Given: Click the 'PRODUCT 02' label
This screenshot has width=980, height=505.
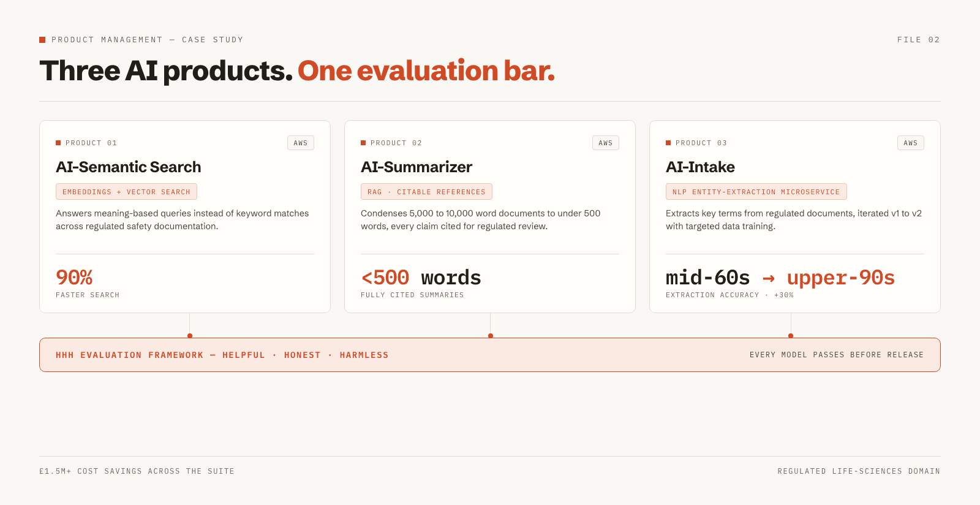Looking at the screenshot, I should (x=396, y=143).
